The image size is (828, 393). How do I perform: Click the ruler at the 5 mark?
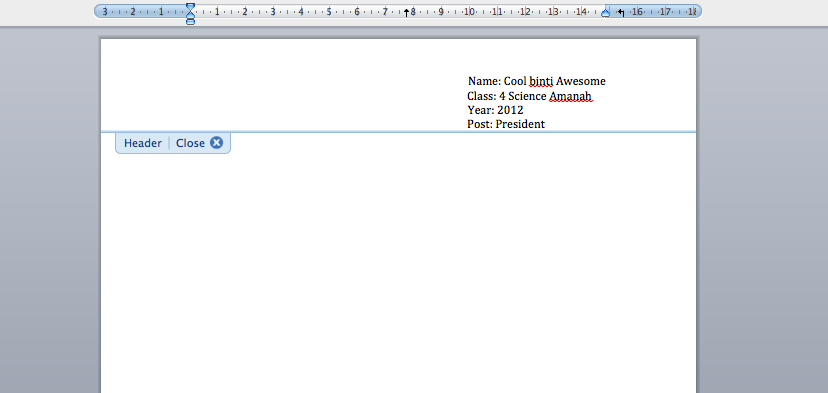tap(329, 12)
